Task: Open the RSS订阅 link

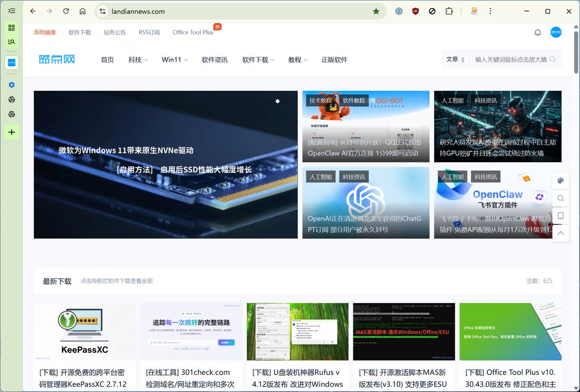Action: tap(149, 32)
